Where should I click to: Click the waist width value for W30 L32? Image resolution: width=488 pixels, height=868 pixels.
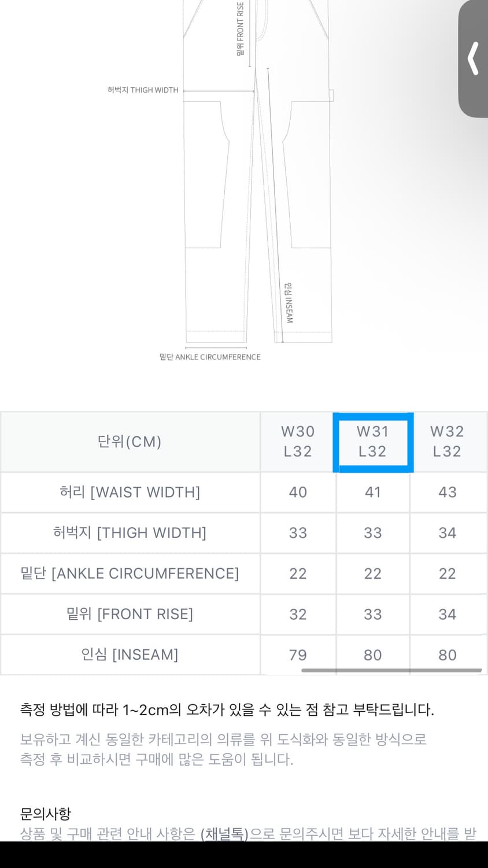[298, 492]
